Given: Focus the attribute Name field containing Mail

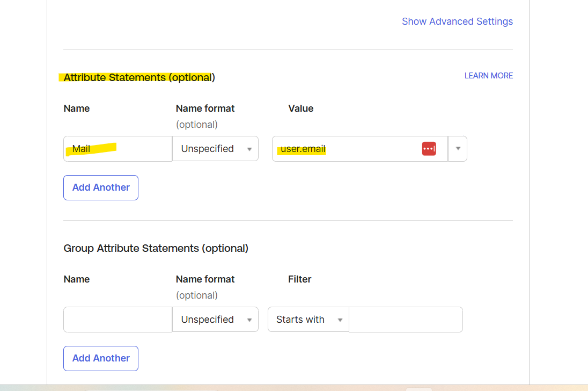Looking at the screenshot, I should tap(117, 149).
